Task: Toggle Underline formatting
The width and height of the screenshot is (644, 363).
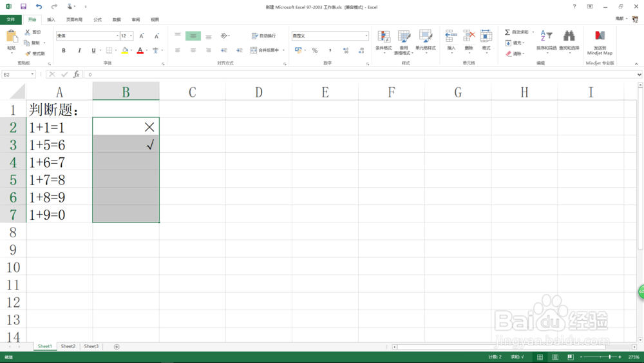Action: click(93, 50)
